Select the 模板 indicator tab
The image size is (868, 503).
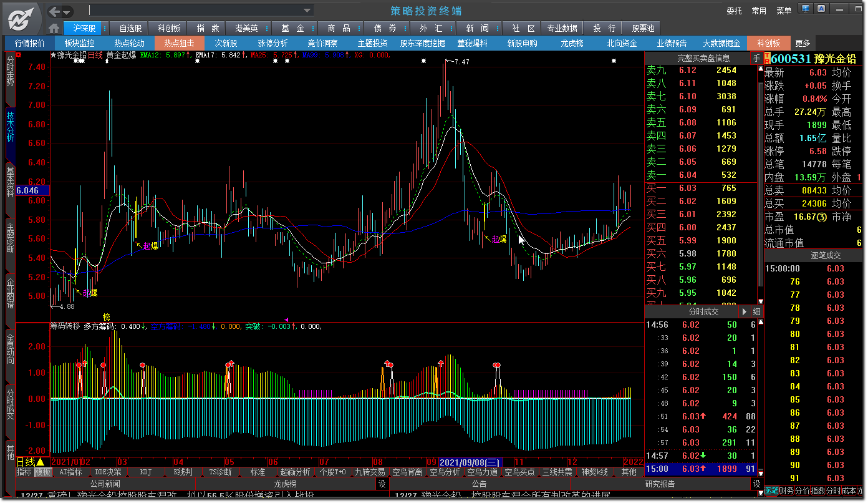pos(42,472)
